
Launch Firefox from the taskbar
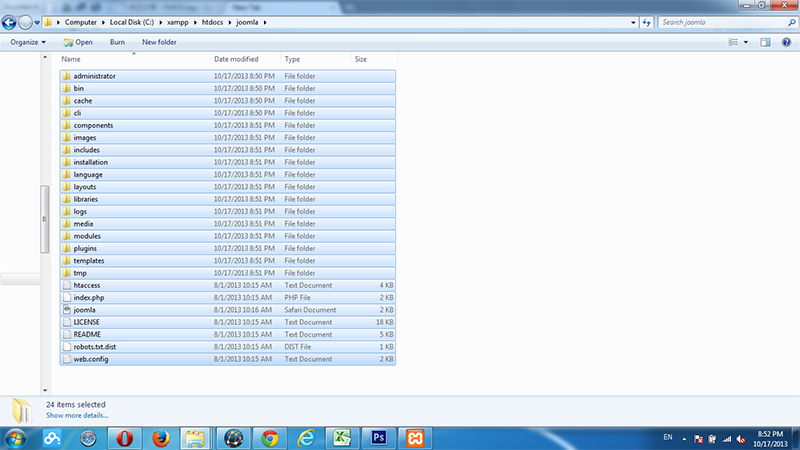point(161,438)
